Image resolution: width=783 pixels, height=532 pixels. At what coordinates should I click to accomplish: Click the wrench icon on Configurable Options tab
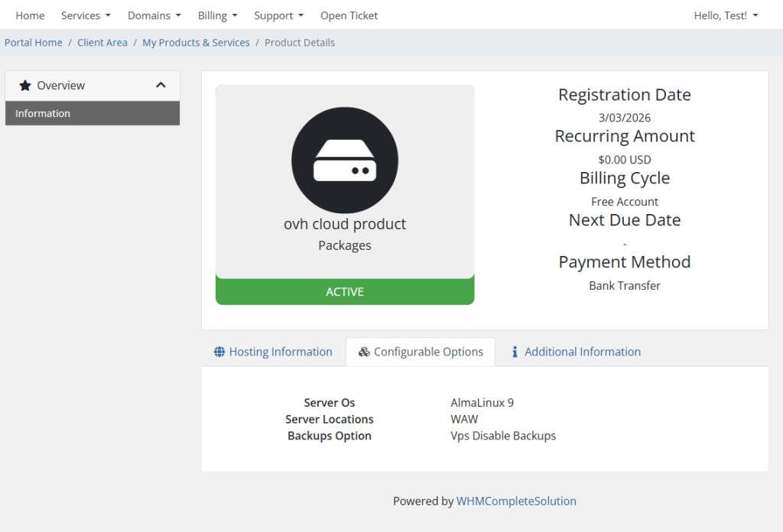364,352
